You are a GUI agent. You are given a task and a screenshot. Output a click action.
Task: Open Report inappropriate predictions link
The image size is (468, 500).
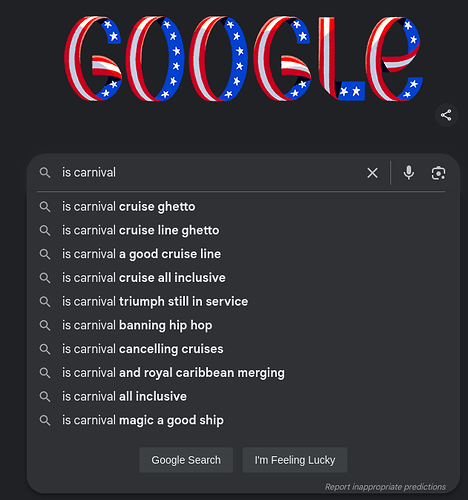click(x=385, y=487)
